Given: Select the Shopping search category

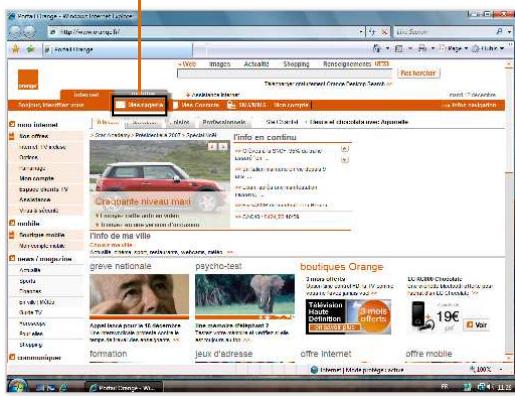Looking at the screenshot, I should (x=296, y=64).
